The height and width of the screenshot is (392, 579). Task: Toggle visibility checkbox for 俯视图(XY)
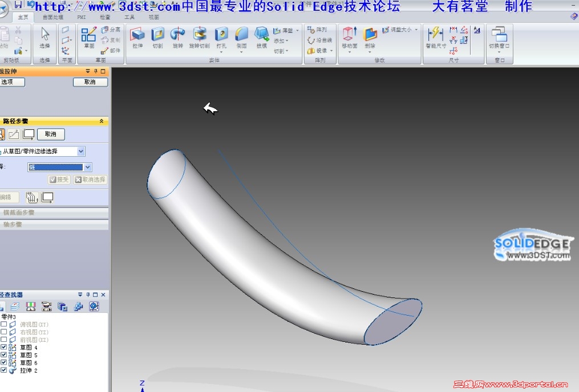pyautogui.click(x=3, y=324)
